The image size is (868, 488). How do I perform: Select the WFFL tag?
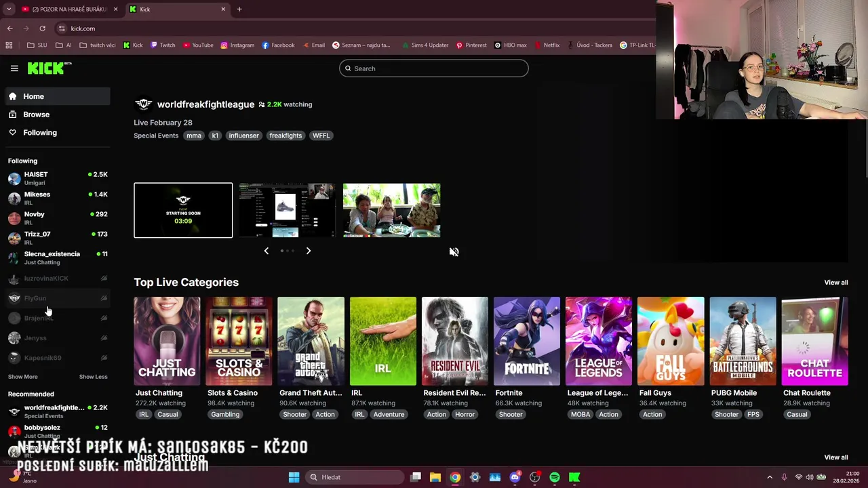pos(321,136)
